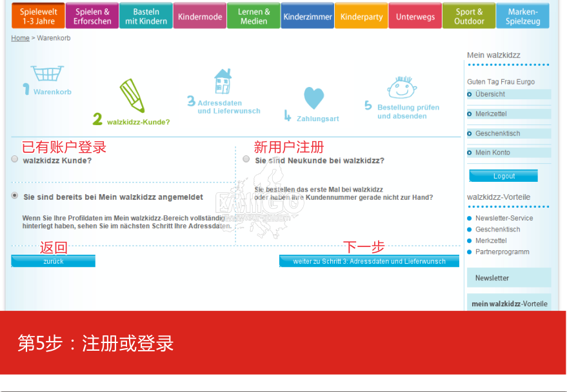Follow the Home breadcrumb link
567x392 pixels.
click(20, 38)
